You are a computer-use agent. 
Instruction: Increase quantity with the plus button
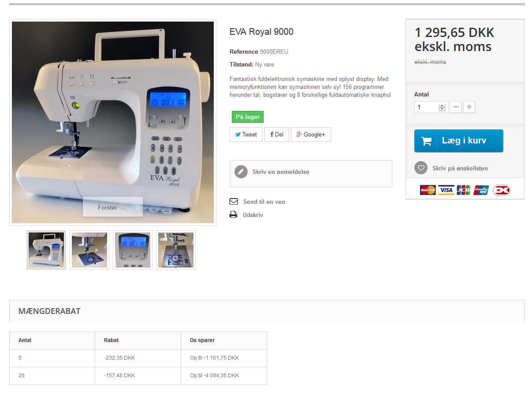pyautogui.click(x=469, y=107)
